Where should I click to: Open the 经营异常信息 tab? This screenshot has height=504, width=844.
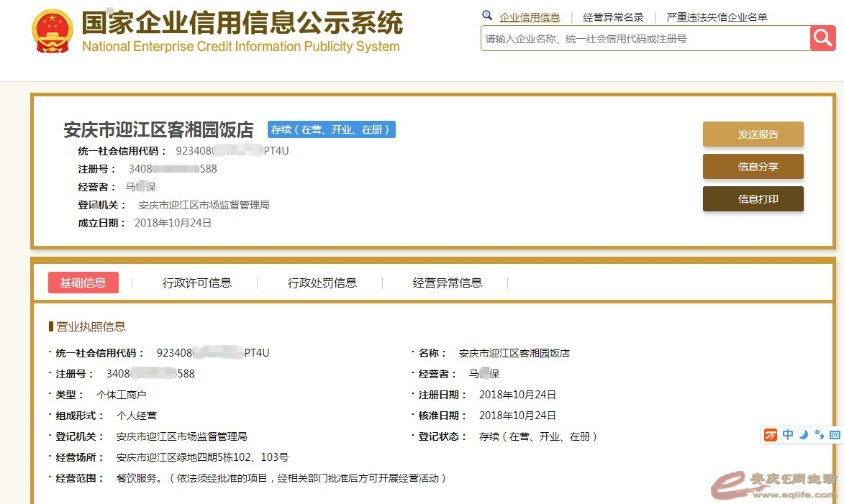448,283
